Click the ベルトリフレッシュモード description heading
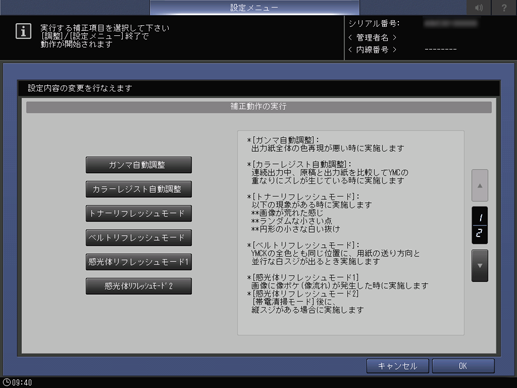This screenshot has height=388, width=517. tap(303, 245)
